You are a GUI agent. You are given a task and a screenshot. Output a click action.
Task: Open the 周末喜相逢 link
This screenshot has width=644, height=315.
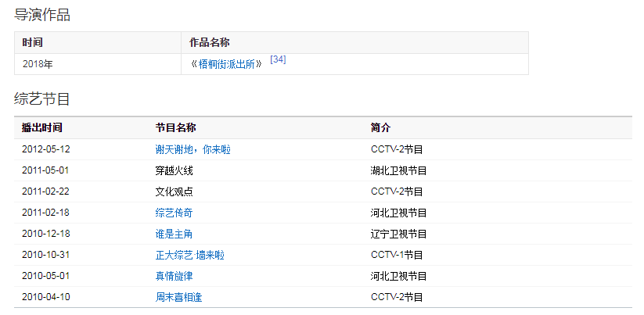tap(178, 297)
